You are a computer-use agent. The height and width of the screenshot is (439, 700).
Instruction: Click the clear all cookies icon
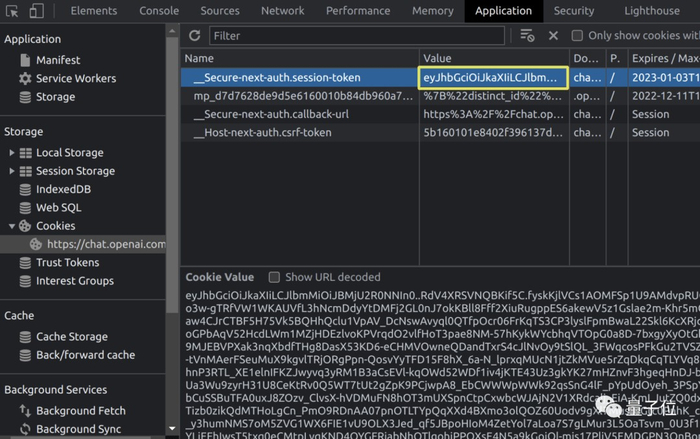click(527, 36)
